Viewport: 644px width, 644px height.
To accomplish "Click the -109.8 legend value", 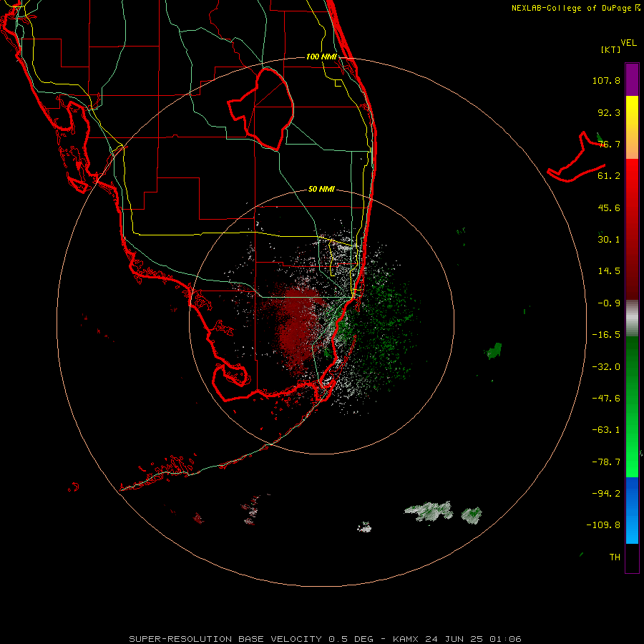I will click(x=603, y=525).
